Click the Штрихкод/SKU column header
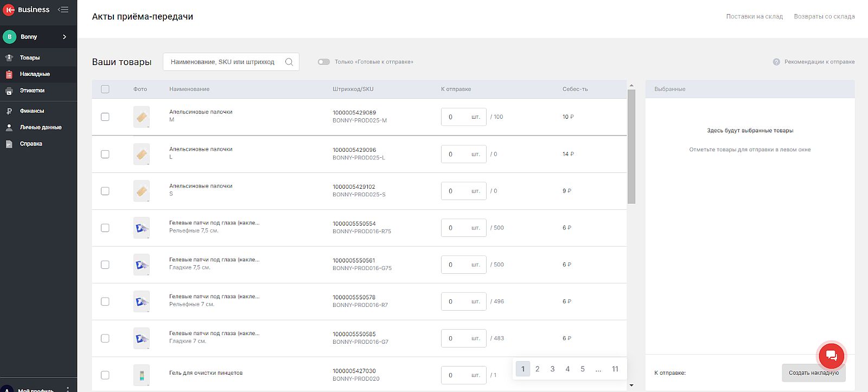868x392 pixels. (353, 89)
